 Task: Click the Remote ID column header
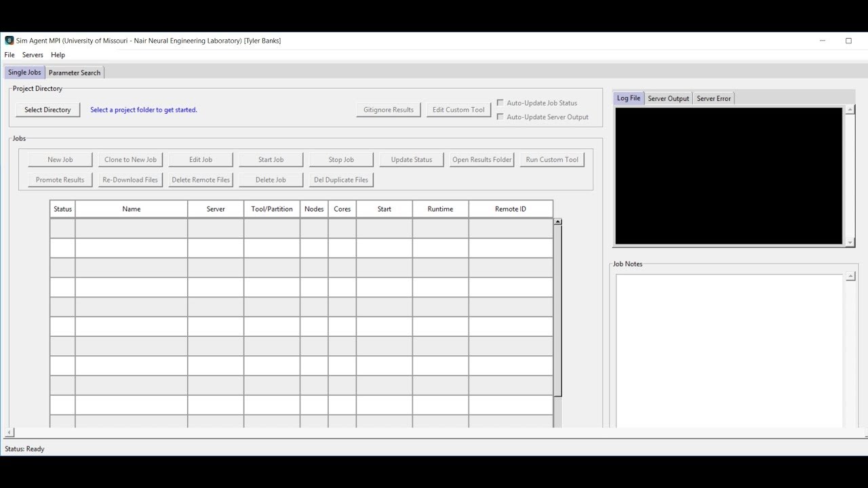click(511, 209)
